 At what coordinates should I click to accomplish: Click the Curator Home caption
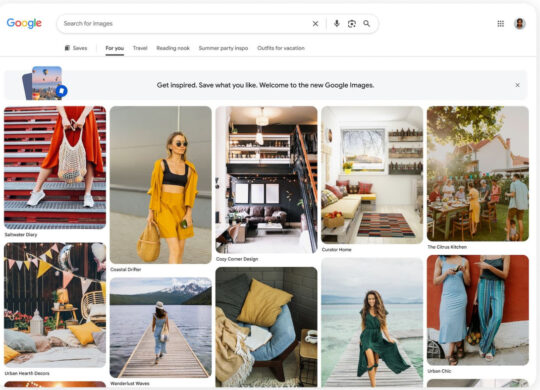pyautogui.click(x=336, y=249)
